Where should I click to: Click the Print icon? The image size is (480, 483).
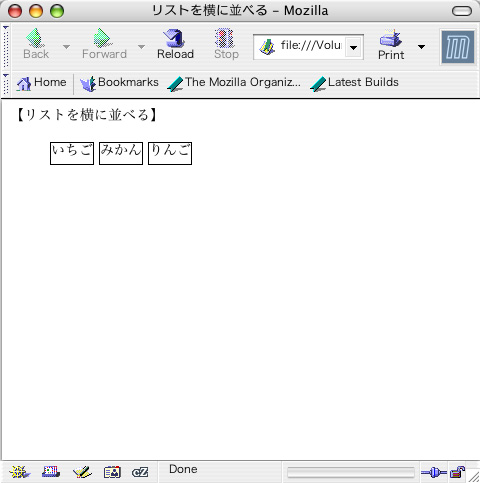coord(390,38)
